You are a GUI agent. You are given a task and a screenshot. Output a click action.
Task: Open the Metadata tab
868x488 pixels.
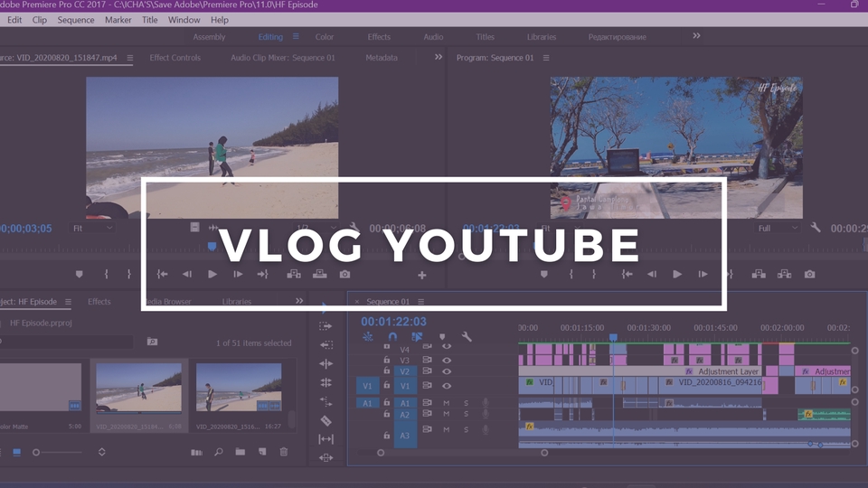382,58
